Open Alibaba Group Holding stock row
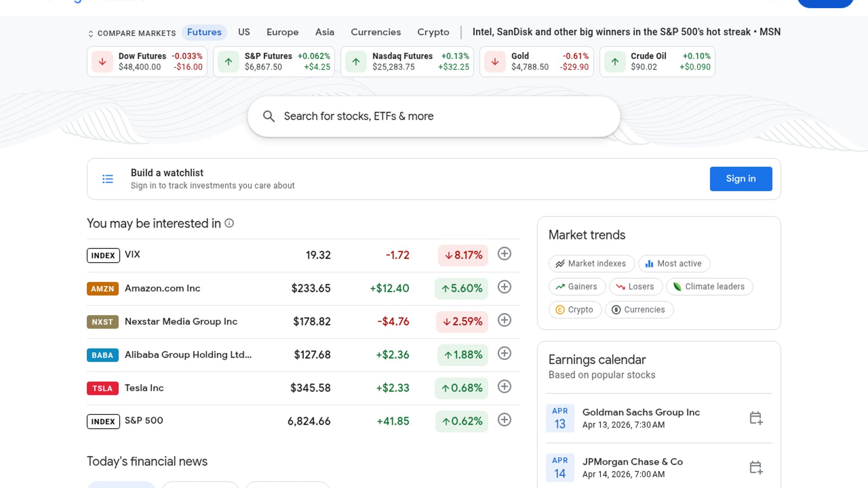This screenshot has width=868, height=488. [188, 355]
